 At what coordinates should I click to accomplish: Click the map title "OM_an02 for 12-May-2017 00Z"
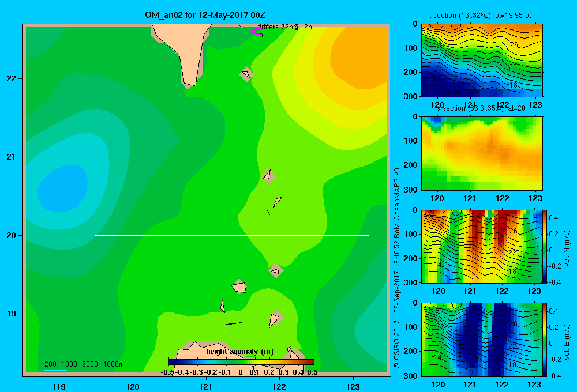click(x=205, y=15)
